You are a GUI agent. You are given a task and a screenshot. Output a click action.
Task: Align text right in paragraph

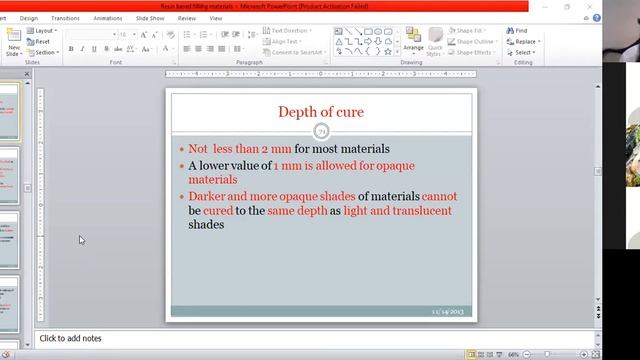(210, 49)
